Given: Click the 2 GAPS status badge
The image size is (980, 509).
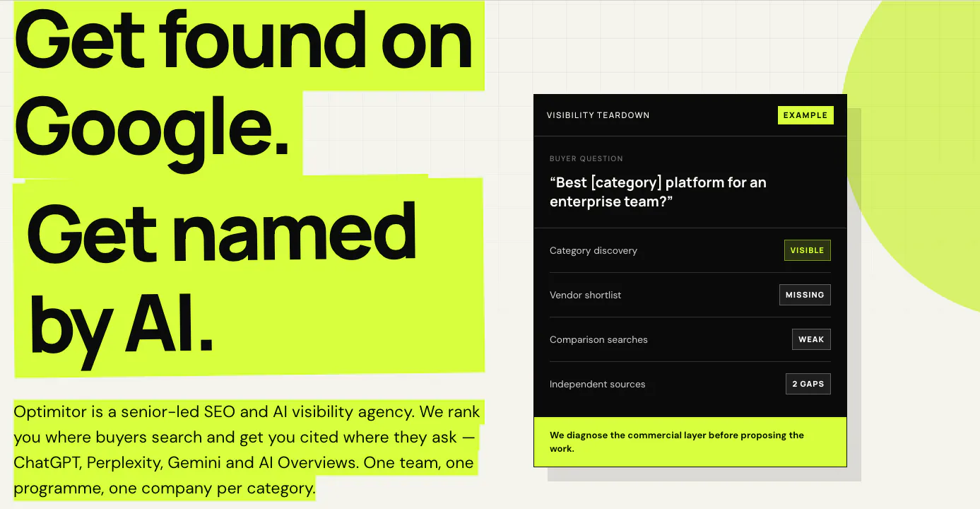Looking at the screenshot, I should [808, 384].
